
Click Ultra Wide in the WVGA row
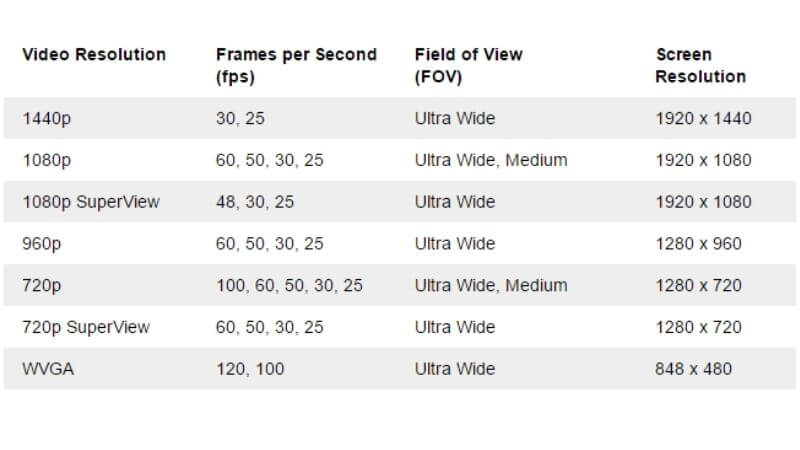(455, 369)
